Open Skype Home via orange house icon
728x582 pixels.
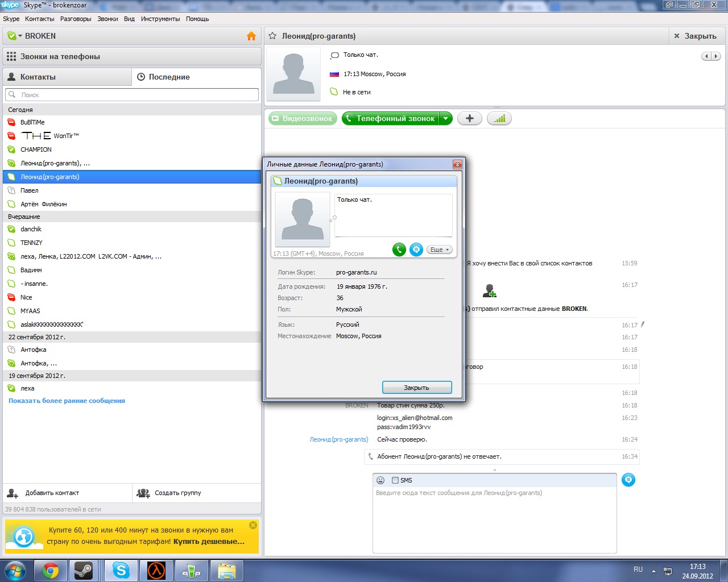point(251,36)
